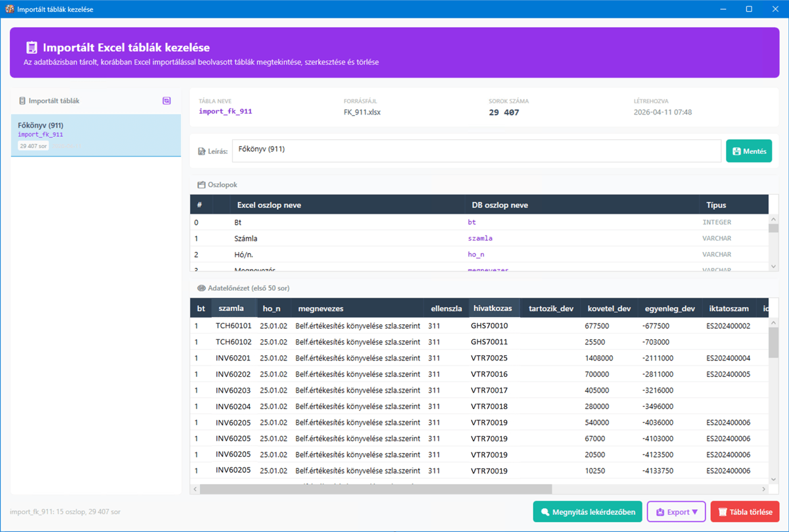
Task: Delete the table with Tábla törlése
Action: coord(745,512)
